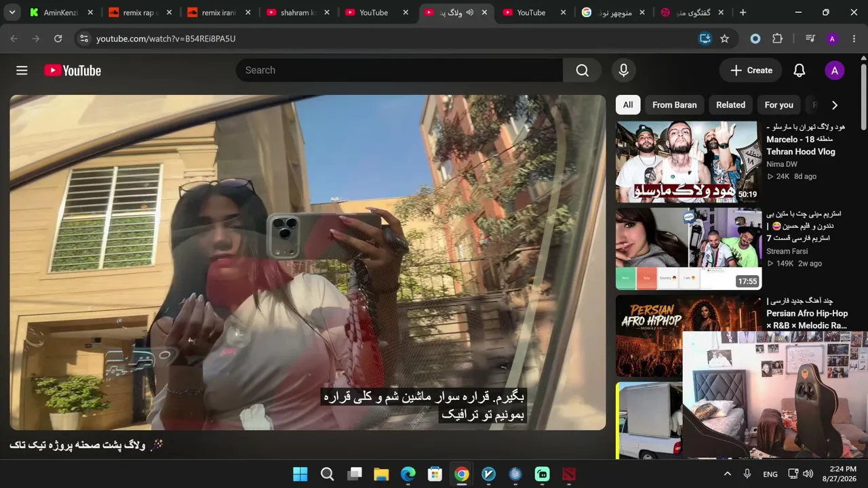Open the circular extension icon in toolbar
The height and width of the screenshot is (488, 868).
[x=755, y=39]
